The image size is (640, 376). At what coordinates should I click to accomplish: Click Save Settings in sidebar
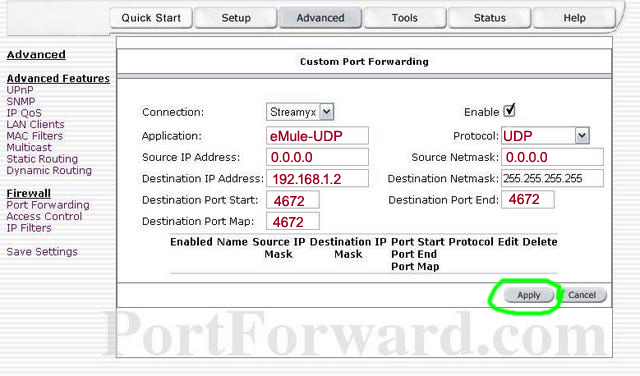(x=42, y=251)
